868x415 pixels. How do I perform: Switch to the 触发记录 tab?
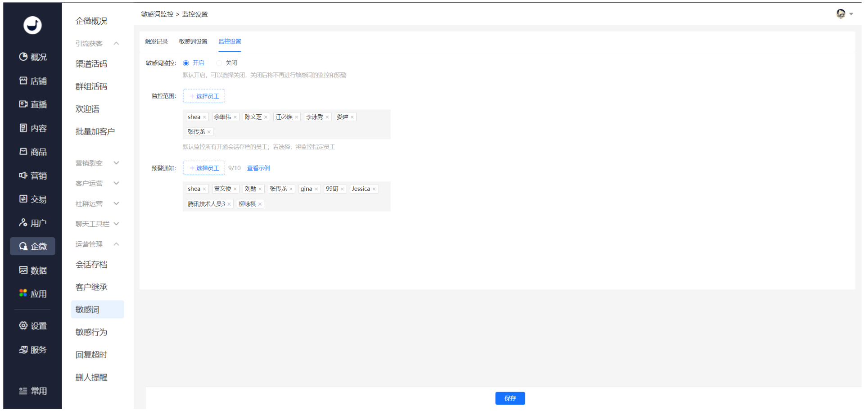(x=156, y=41)
